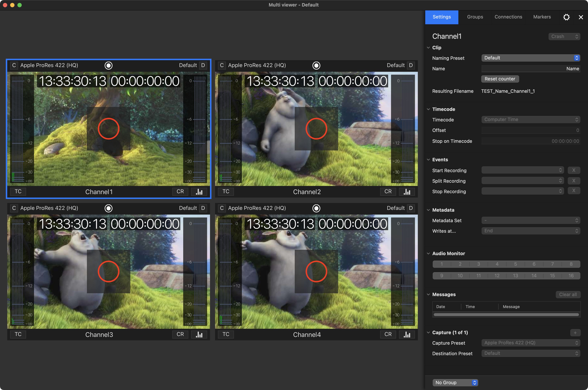Click Channel2 record circle icon in header

[x=316, y=65]
